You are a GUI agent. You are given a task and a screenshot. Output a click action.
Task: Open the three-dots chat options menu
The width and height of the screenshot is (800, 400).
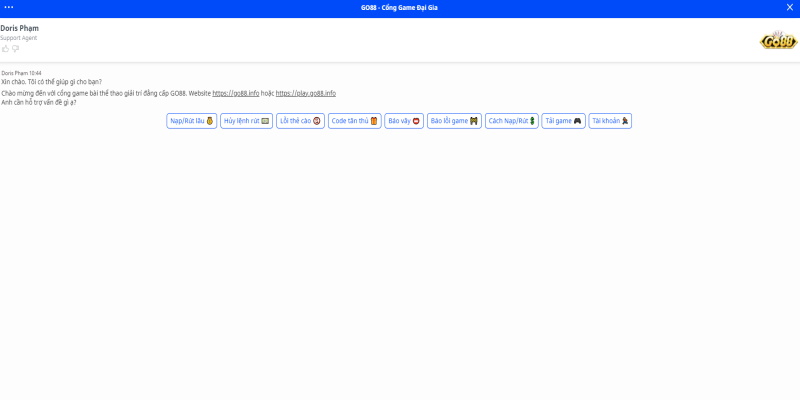click(x=9, y=7)
